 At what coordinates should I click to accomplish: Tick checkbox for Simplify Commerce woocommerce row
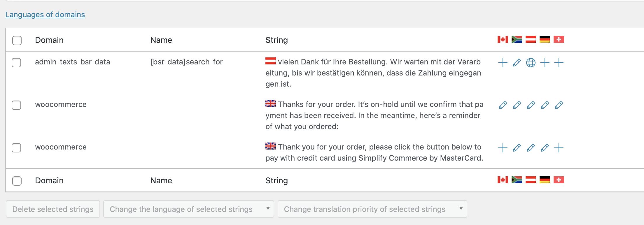coord(16,147)
